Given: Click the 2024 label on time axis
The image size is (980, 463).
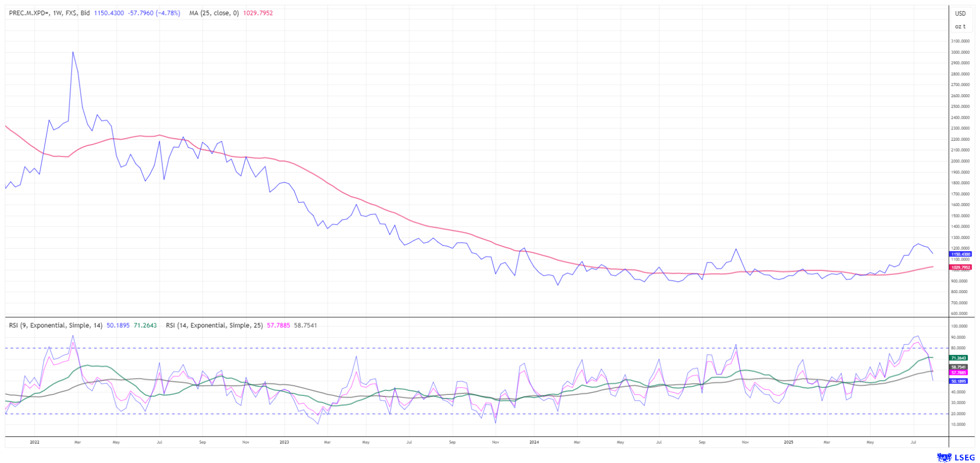Looking at the screenshot, I should [534, 442].
